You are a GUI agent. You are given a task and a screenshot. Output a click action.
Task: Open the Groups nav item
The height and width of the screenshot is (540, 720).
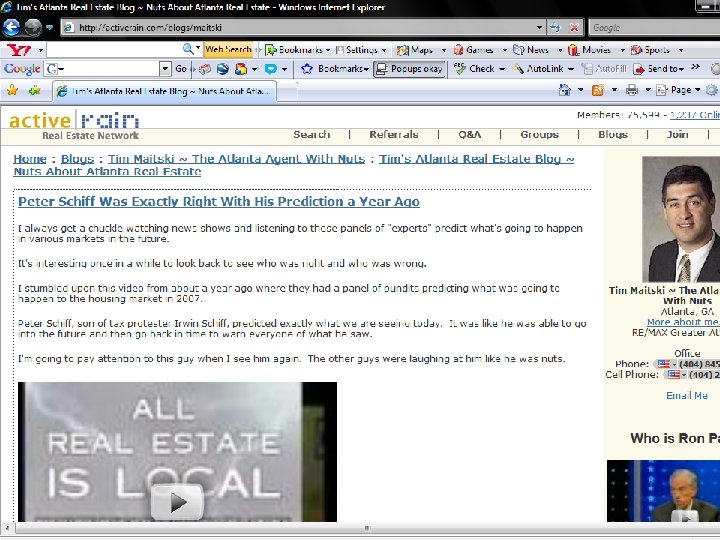540,135
